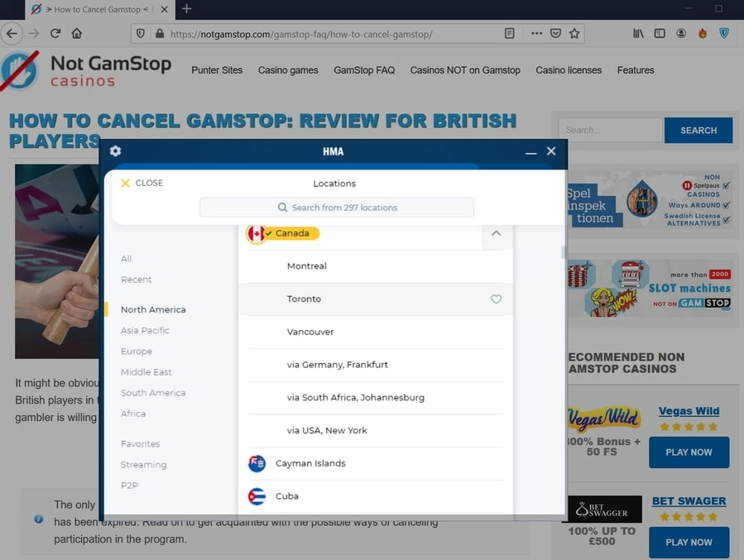Show All locations category

point(127,258)
